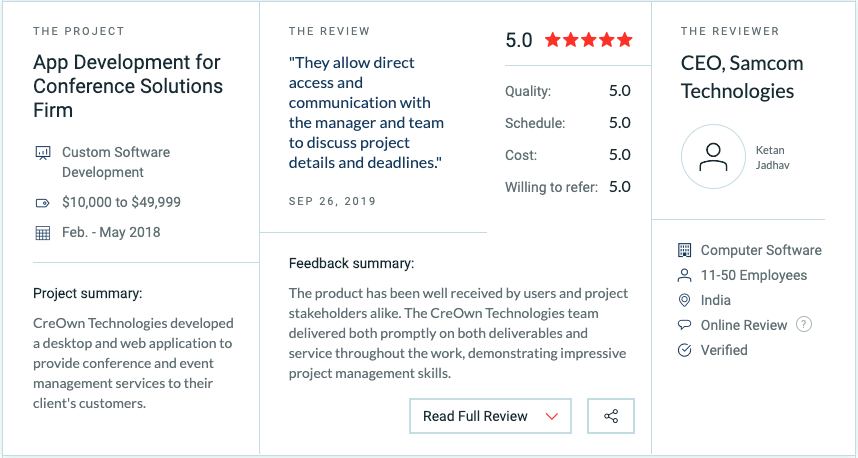Click the Sep 26, 2019 review date
This screenshot has height=458, width=858.
(x=332, y=201)
